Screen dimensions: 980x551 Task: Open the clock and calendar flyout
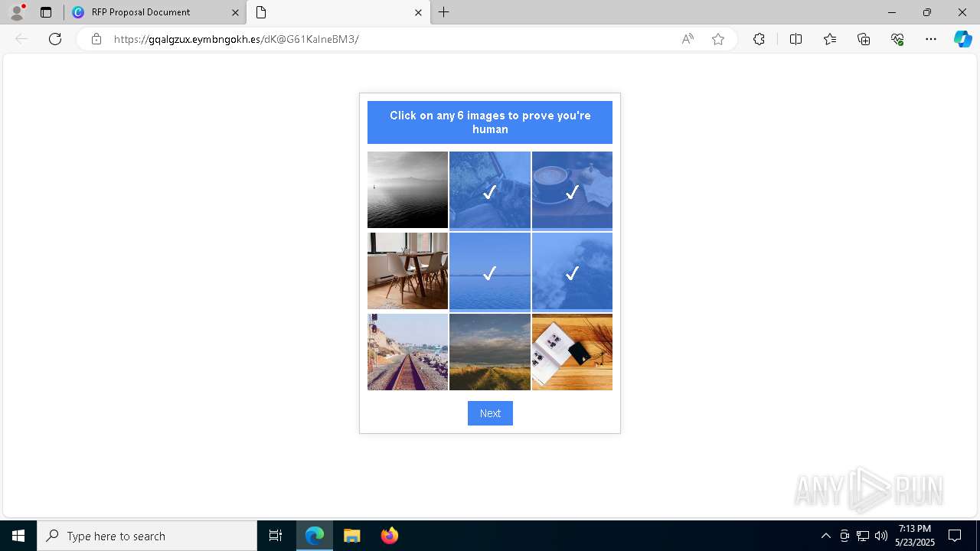click(x=915, y=536)
